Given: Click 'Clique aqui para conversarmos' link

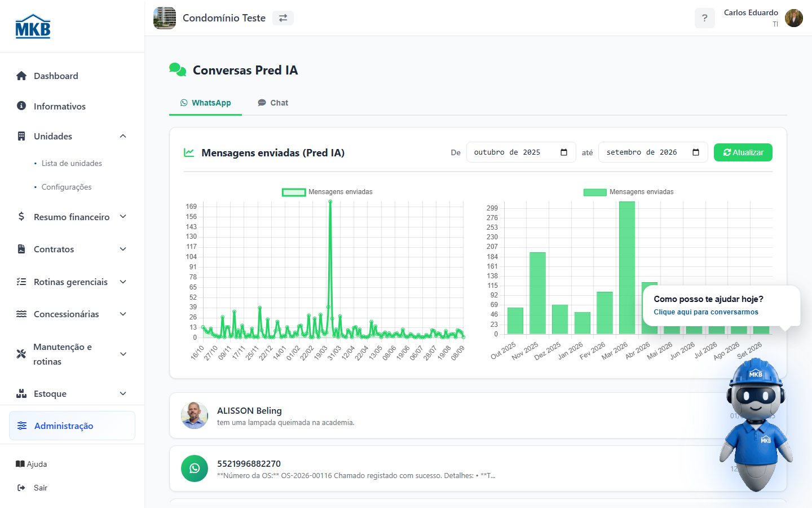Looking at the screenshot, I should coord(706,312).
